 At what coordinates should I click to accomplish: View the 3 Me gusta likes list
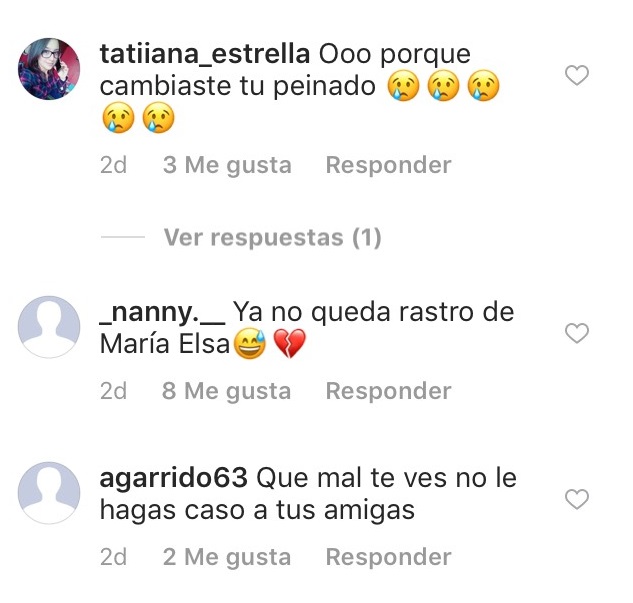227,165
